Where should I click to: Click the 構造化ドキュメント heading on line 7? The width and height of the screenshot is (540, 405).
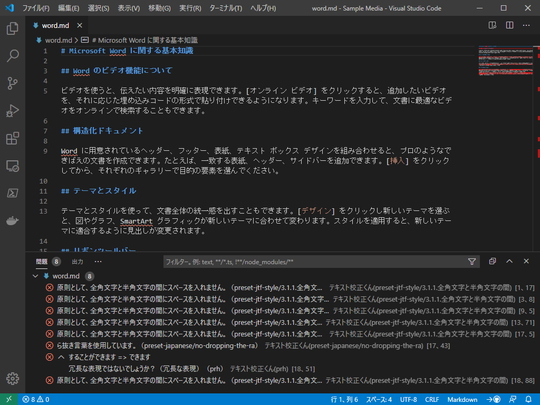pos(102,131)
